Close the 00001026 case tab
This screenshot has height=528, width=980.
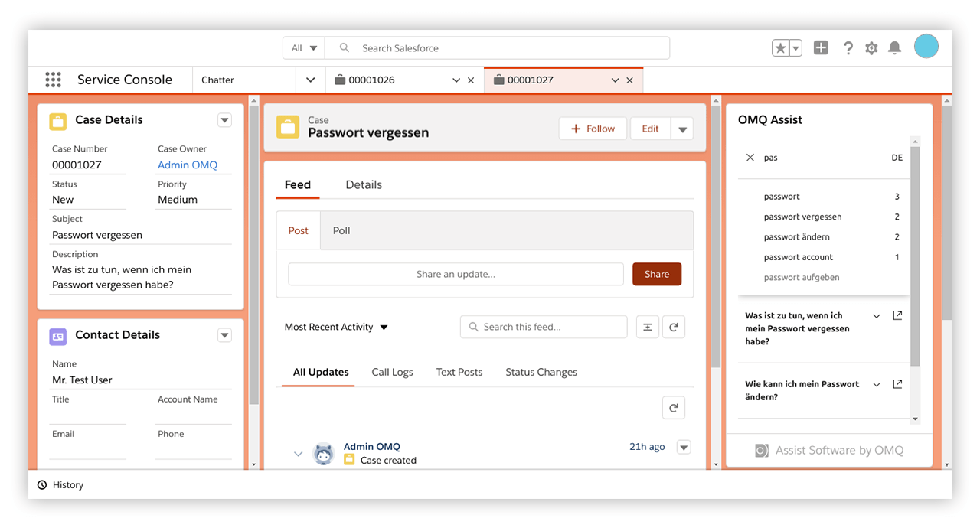coord(471,80)
